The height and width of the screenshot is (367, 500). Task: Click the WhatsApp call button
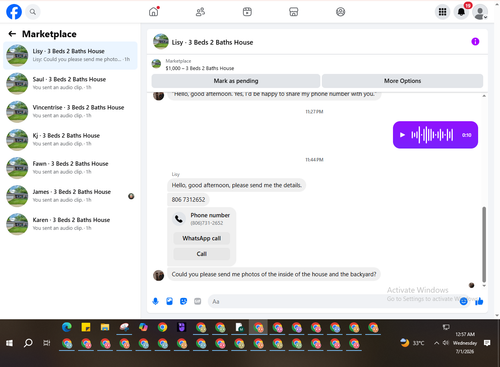(202, 238)
